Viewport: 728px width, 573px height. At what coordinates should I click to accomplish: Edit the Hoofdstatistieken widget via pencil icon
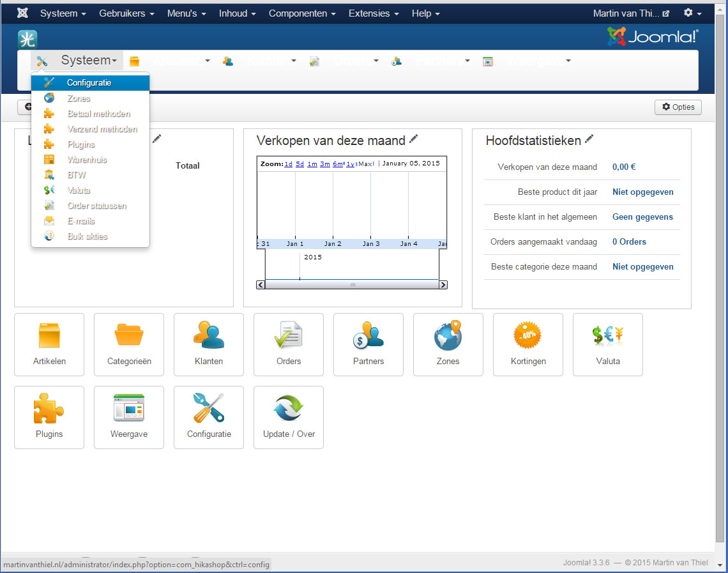pyautogui.click(x=589, y=139)
